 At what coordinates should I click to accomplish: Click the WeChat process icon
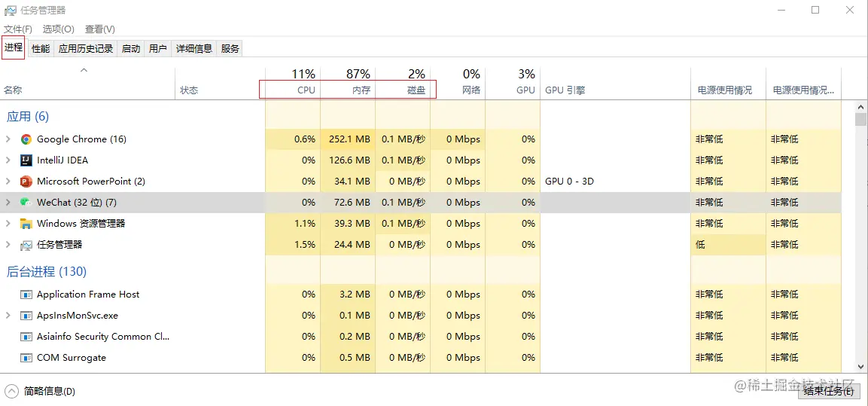pos(26,203)
